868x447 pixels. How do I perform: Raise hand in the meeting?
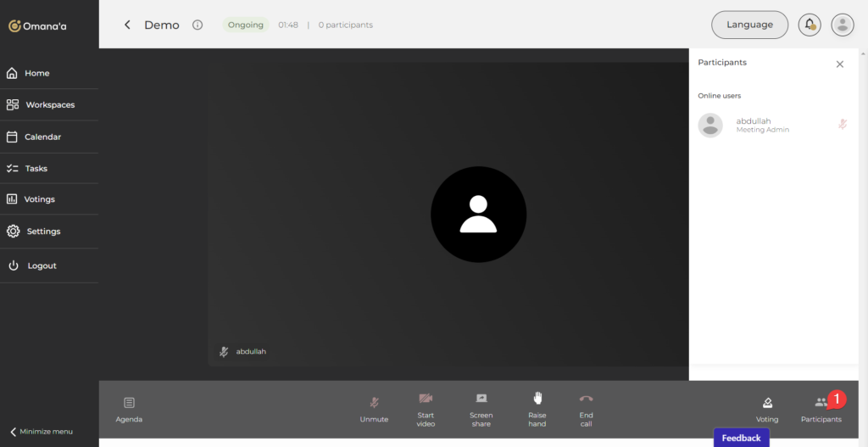[537, 409]
